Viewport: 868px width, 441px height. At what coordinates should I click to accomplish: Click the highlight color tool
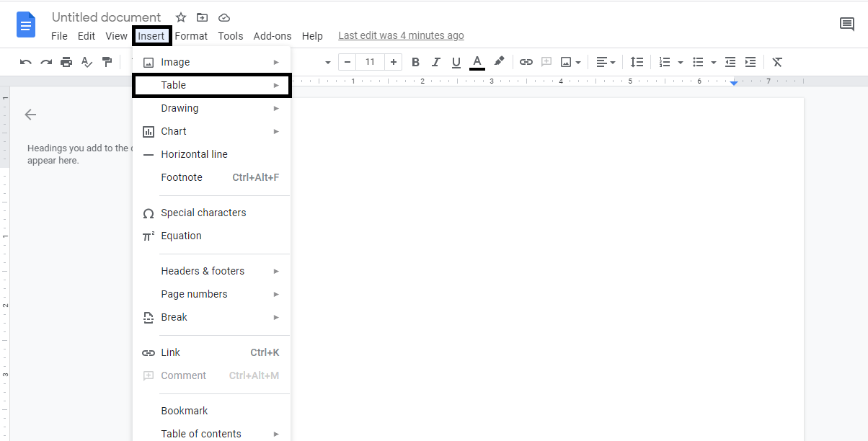click(499, 62)
